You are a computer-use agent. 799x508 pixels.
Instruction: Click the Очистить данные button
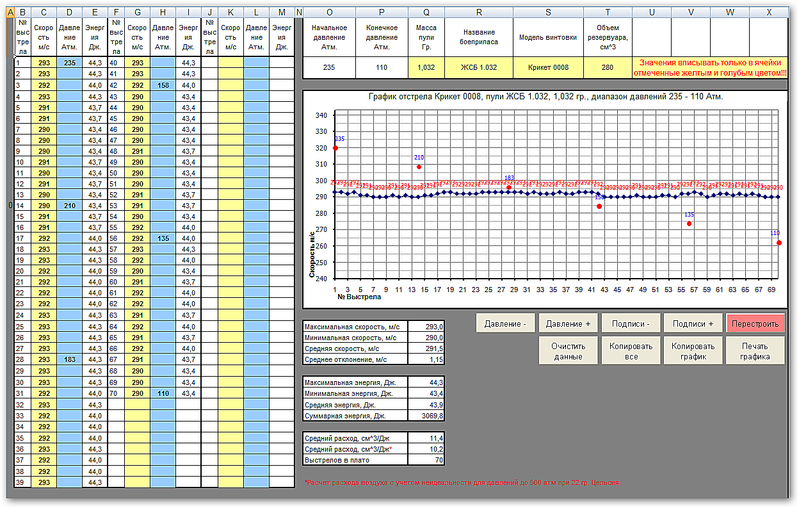click(x=568, y=351)
